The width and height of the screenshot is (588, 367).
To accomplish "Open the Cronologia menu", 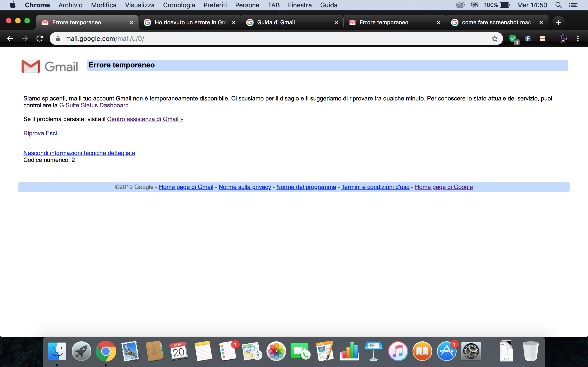I will coord(179,5).
